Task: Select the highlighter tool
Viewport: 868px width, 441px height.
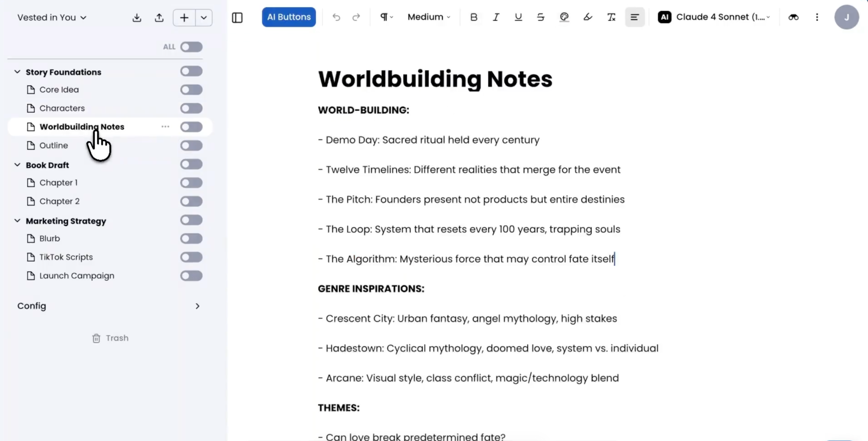Action: coord(587,17)
